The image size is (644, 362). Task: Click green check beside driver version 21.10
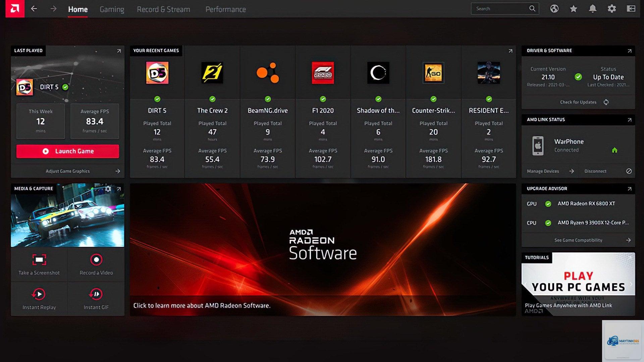pyautogui.click(x=578, y=77)
